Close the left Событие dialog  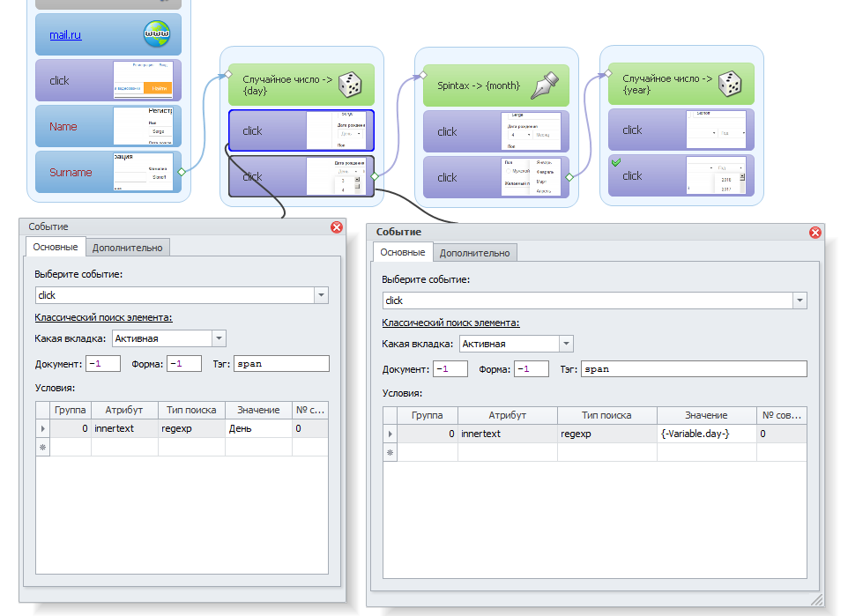(337, 227)
